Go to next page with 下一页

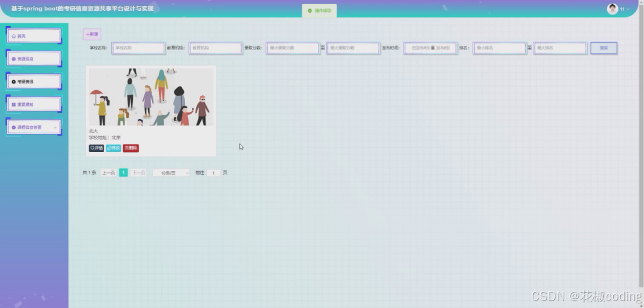pos(139,173)
